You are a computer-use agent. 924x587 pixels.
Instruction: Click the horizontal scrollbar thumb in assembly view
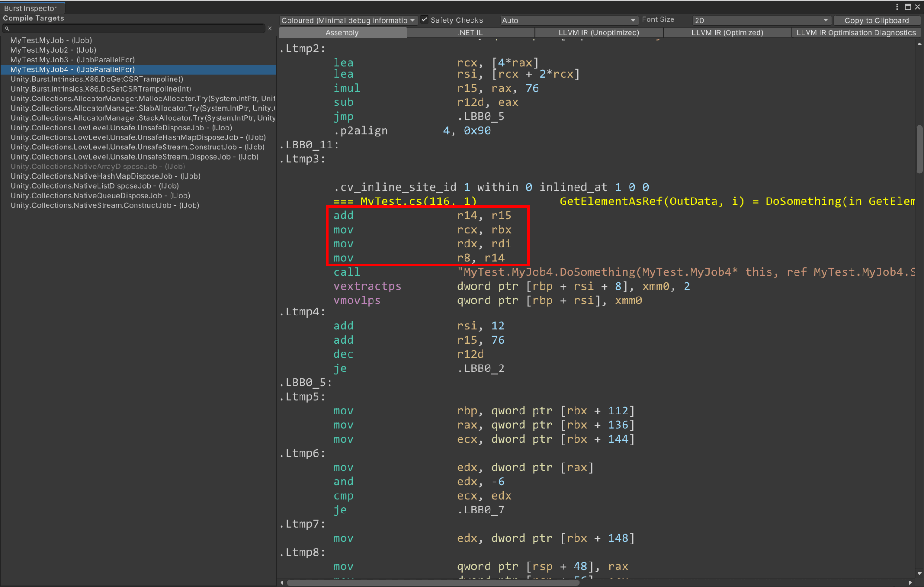click(x=433, y=582)
